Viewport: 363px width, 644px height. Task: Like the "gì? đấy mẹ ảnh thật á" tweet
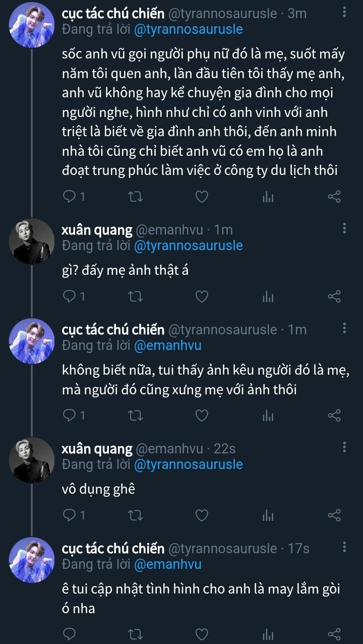(x=202, y=297)
